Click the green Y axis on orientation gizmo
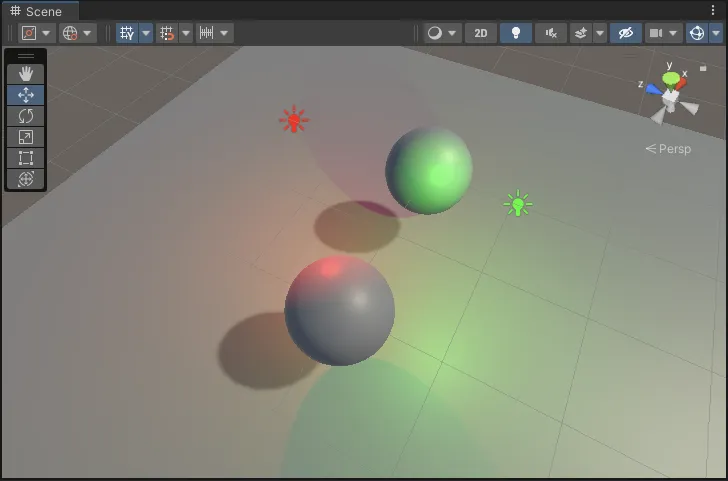Image resolution: width=728 pixels, height=481 pixels. coord(670,77)
